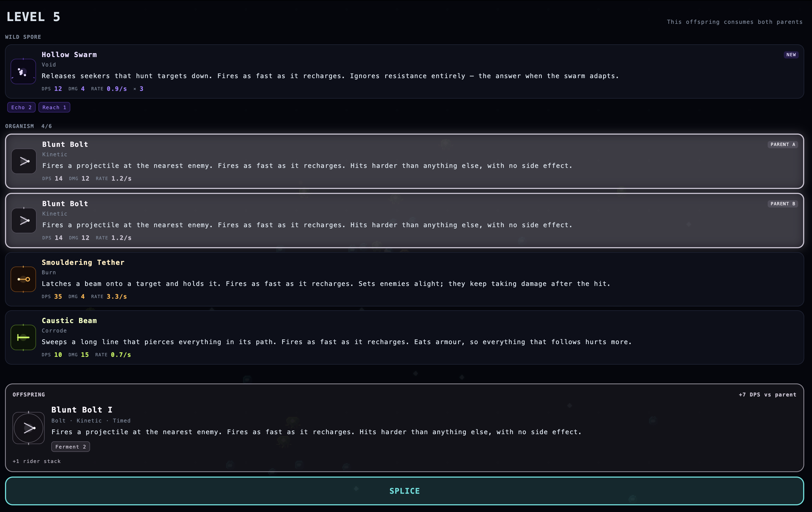Screen dimensions: 812x512
Task: Click Smouldering Tether's beam description text
Action: pyautogui.click(x=326, y=283)
